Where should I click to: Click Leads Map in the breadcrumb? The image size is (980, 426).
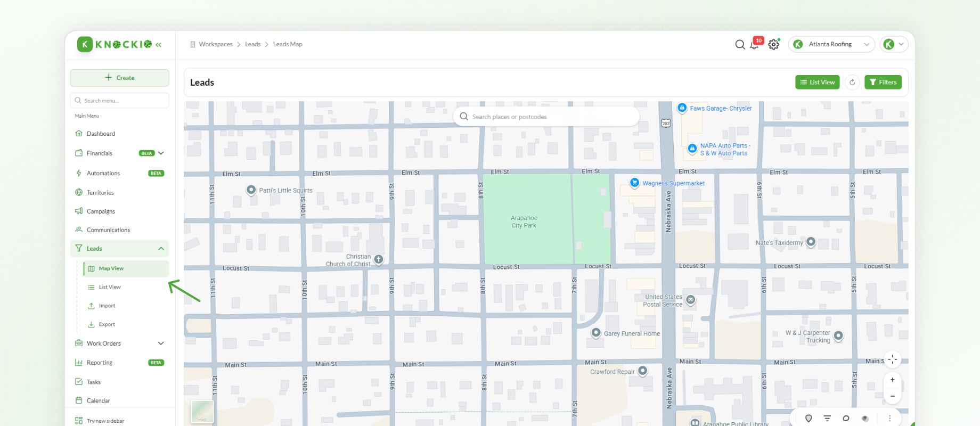pos(288,44)
